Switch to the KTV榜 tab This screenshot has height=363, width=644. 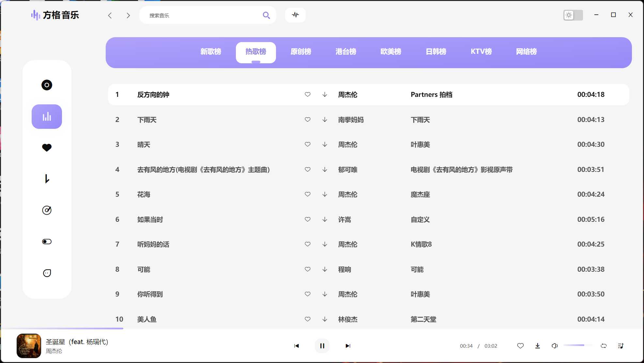(481, 52)
